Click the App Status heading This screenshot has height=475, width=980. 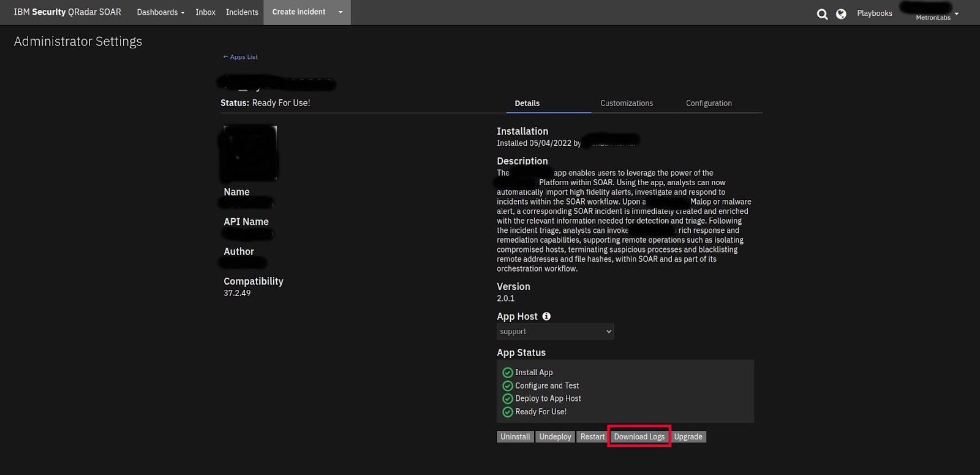click(521, 352)
